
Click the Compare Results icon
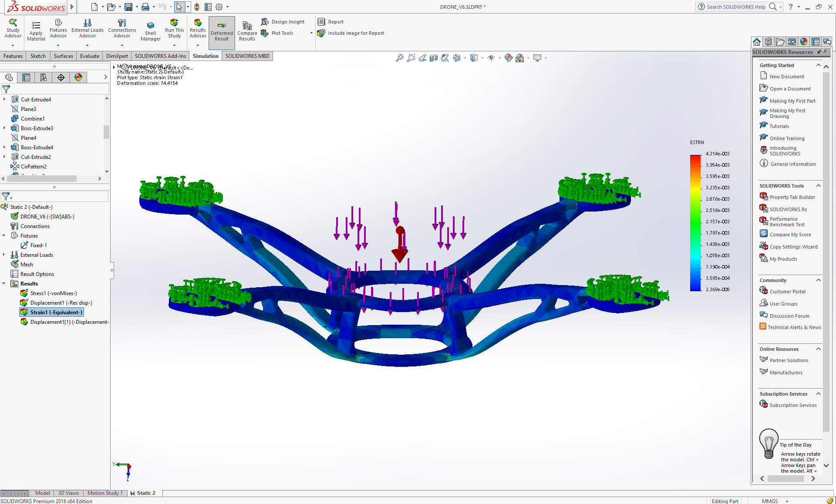coord(247,26)
